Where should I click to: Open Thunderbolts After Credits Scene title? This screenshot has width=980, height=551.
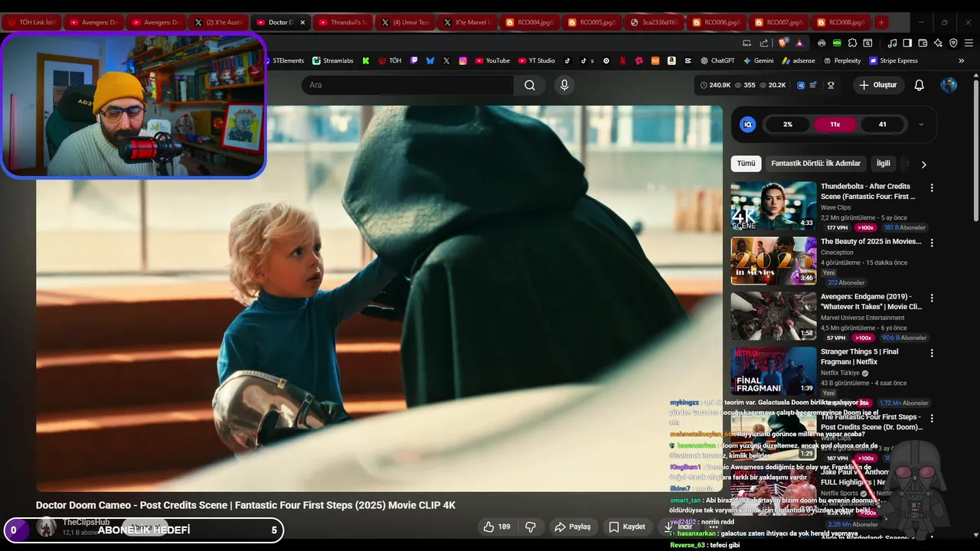[x=867, y=191]
